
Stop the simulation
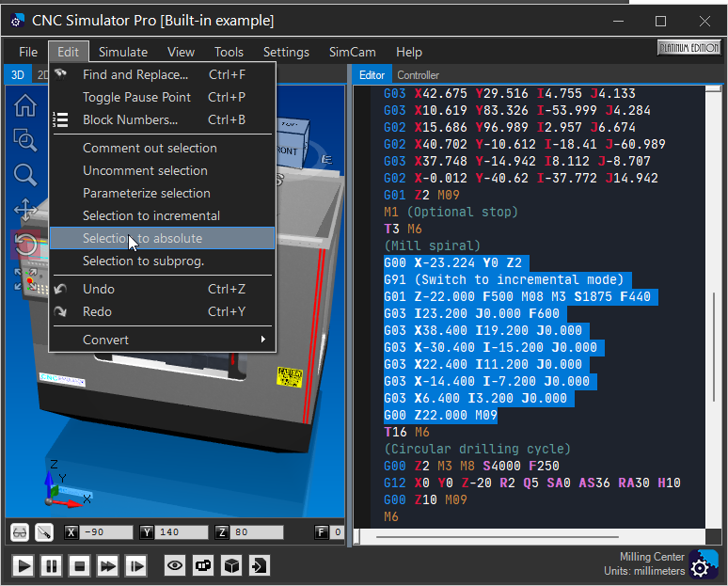79,566
